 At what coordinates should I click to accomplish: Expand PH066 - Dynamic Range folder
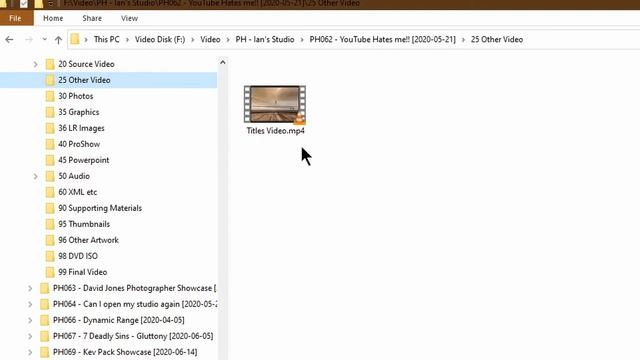(30, 320)
